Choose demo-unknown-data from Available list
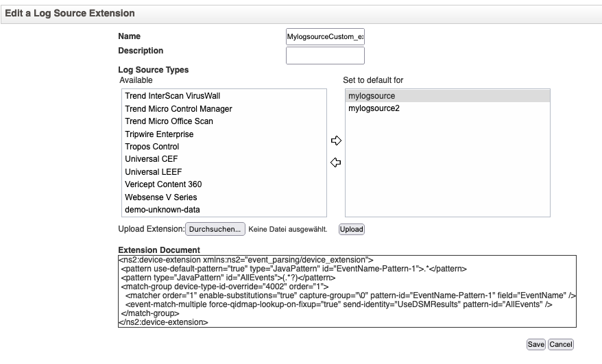602x364 pixels. point(162,210)
